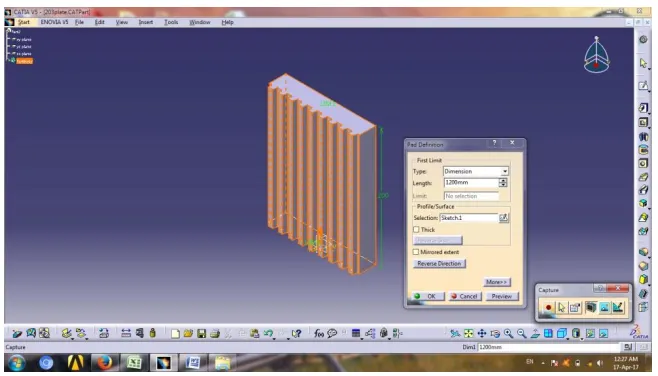
Task: Open the ENOVIA V5 menu
Action: [54, 22]
